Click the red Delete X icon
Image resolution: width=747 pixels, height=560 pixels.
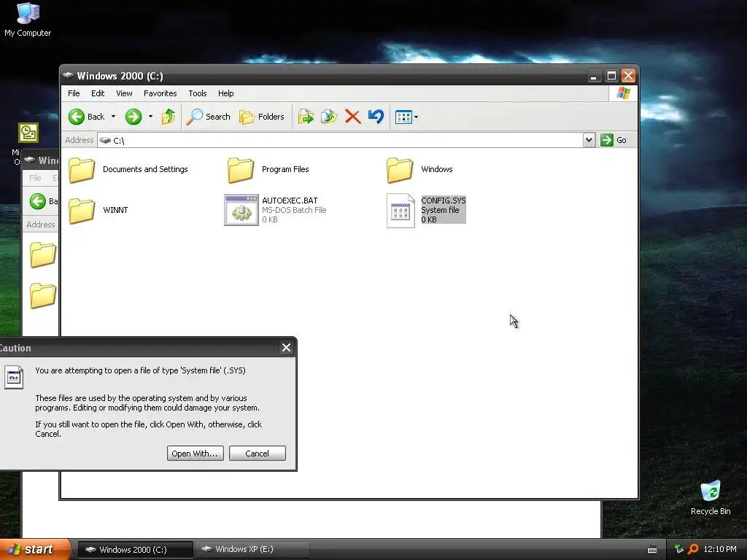(x=352, y=117)
